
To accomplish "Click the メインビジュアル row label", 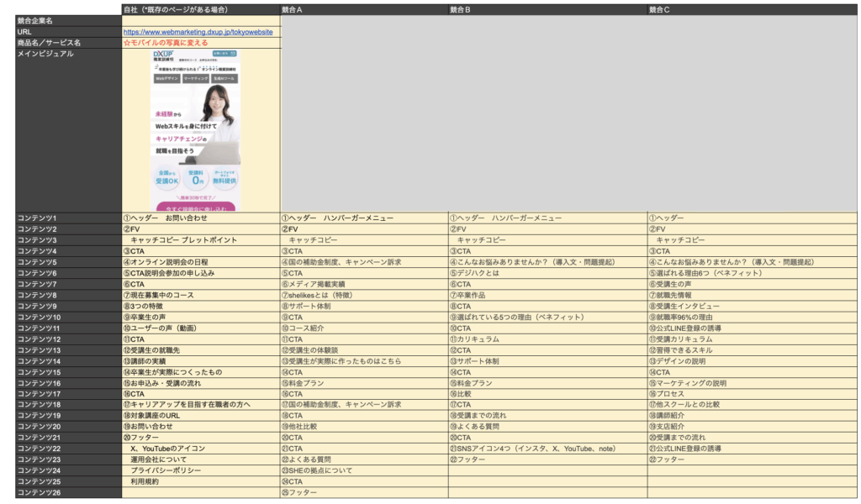I will (x=45, y=54).
